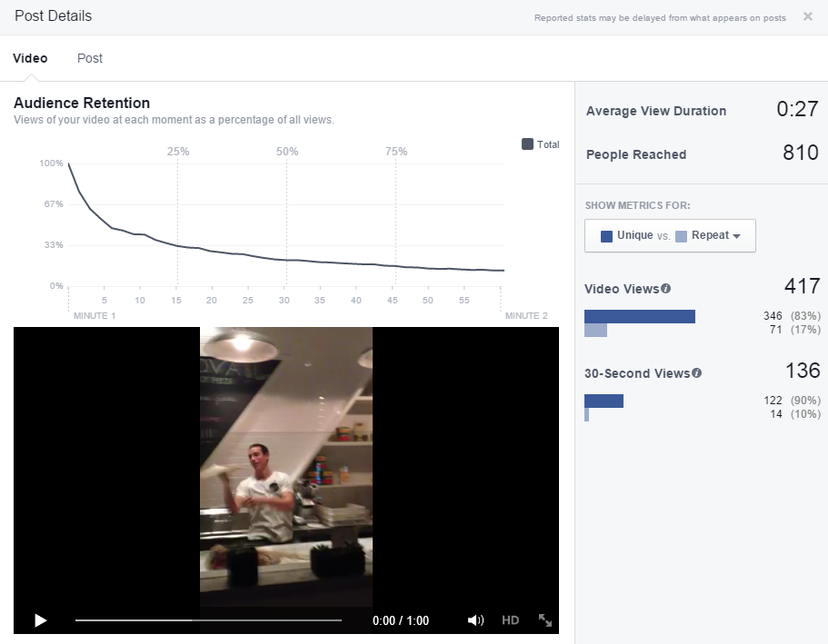Click the 75% marker on retention chart
This screenshot has width=828, height=644.
point(396,152)
